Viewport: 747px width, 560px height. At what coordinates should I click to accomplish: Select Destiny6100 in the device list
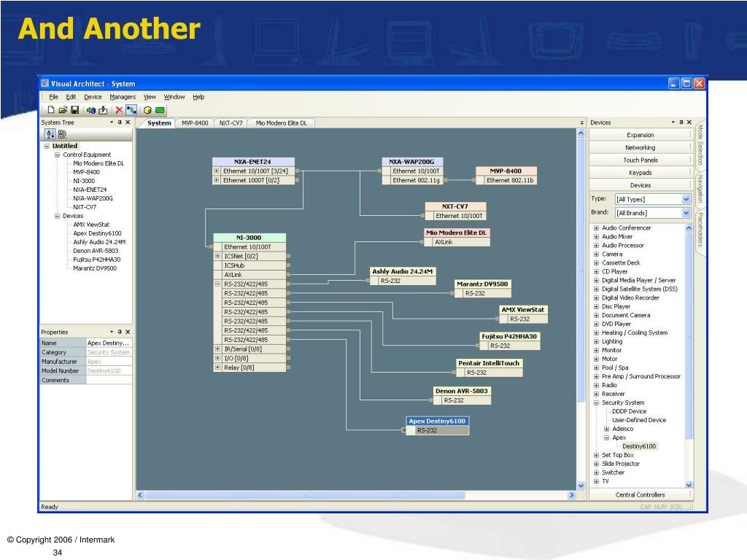click(639, 446)
